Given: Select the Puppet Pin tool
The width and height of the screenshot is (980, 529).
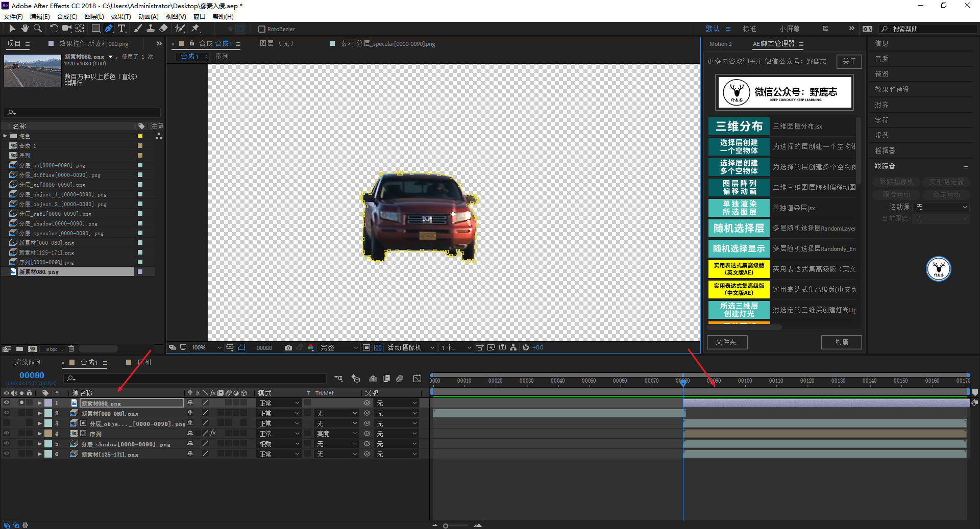Looking at the screenshot, I should pyautogui.click(x=195, y=29).
